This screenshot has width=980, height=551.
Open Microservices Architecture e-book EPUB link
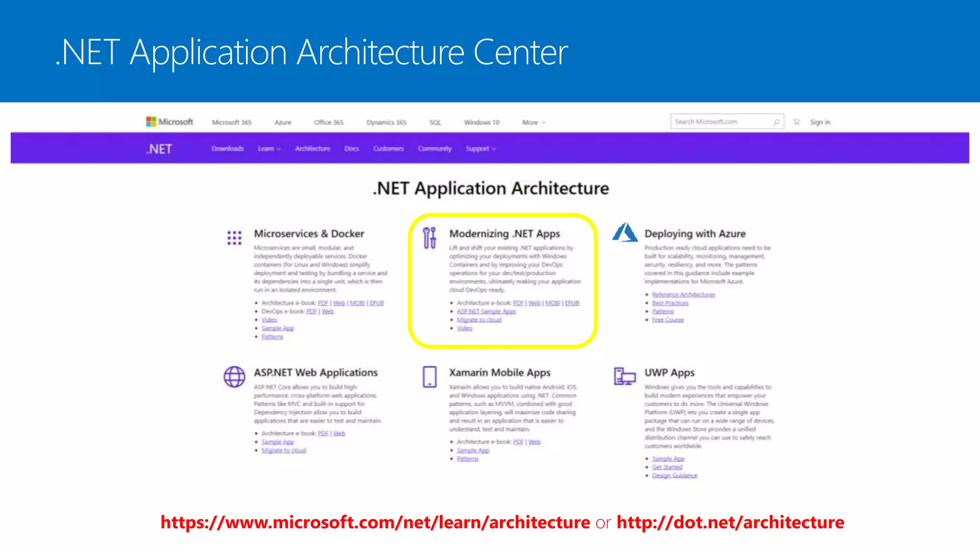pos(377,303)
